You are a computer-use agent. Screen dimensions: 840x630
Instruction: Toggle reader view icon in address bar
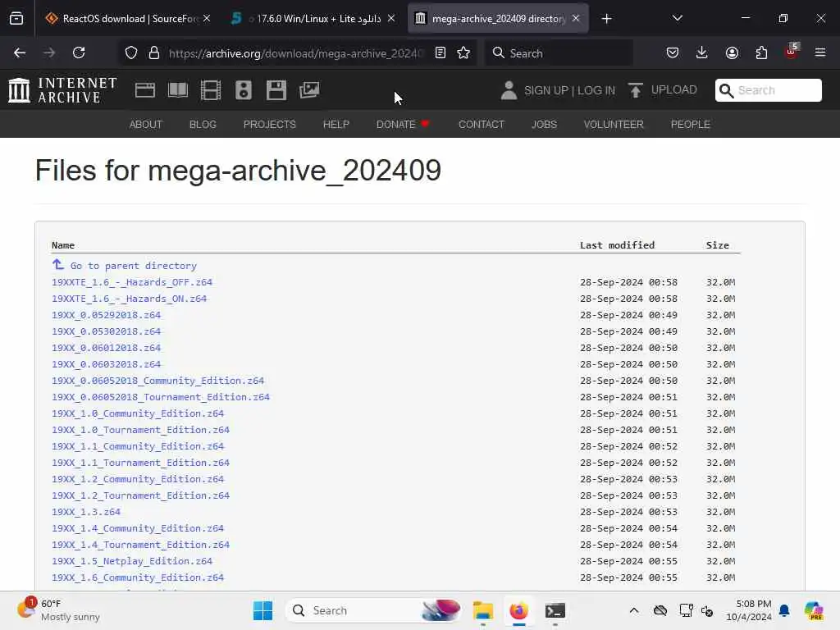tap(441, 52)
